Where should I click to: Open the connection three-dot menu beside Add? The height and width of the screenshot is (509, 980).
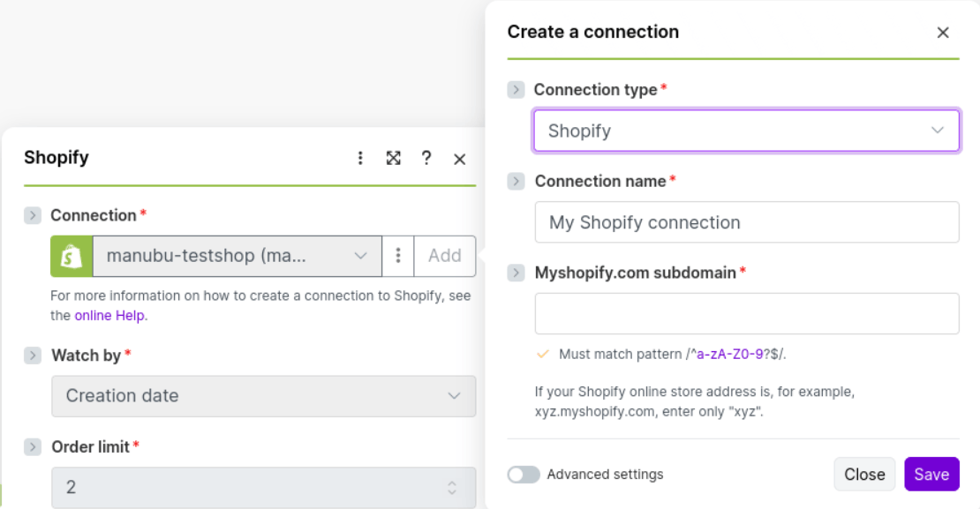[398, 256]
